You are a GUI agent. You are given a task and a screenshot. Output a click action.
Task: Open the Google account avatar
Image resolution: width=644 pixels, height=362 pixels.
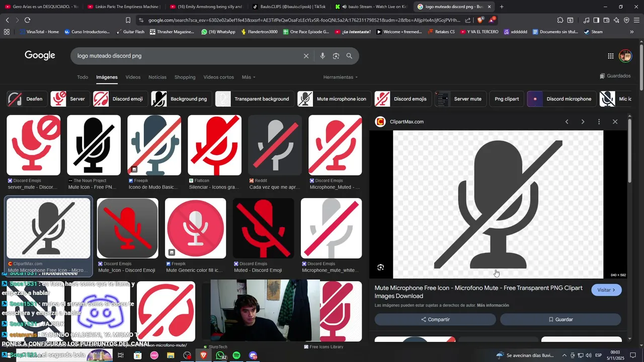[x=625, y=56]
